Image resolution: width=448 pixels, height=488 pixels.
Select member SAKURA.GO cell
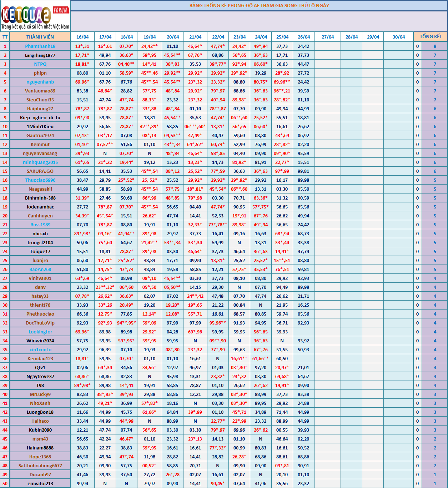[40, 171]
